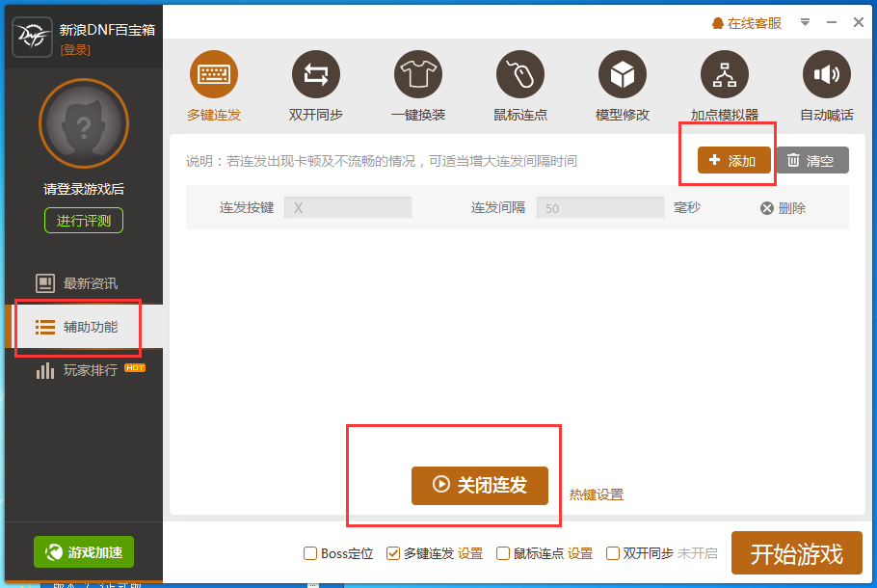Viewport: 877px width, 588px height.
Task: Enable the 鼠标连点 checkbox
Action: 503,553
